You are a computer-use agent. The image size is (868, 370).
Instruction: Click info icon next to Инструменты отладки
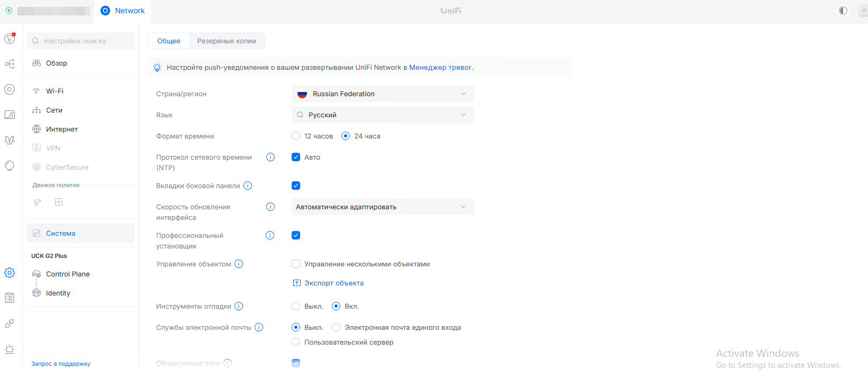coord(239,306)
